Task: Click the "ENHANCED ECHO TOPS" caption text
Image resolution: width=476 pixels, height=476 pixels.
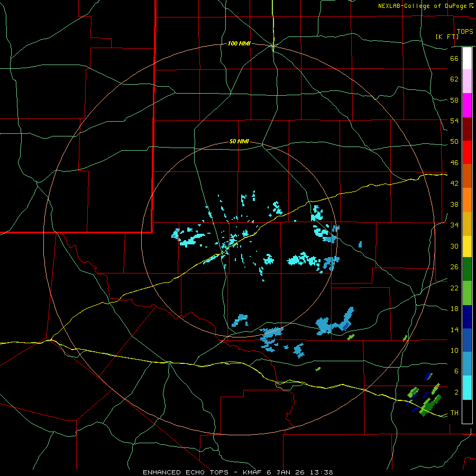Action: [186, 472]
